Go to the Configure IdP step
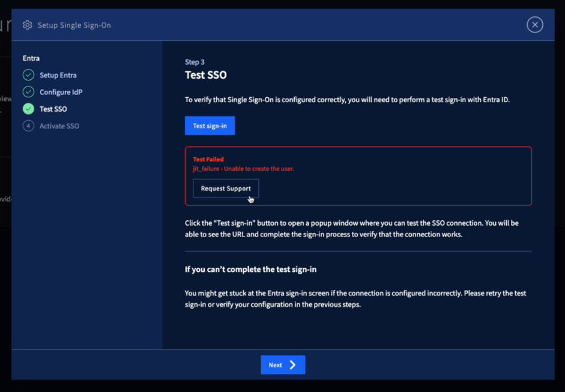 [61, 92]
